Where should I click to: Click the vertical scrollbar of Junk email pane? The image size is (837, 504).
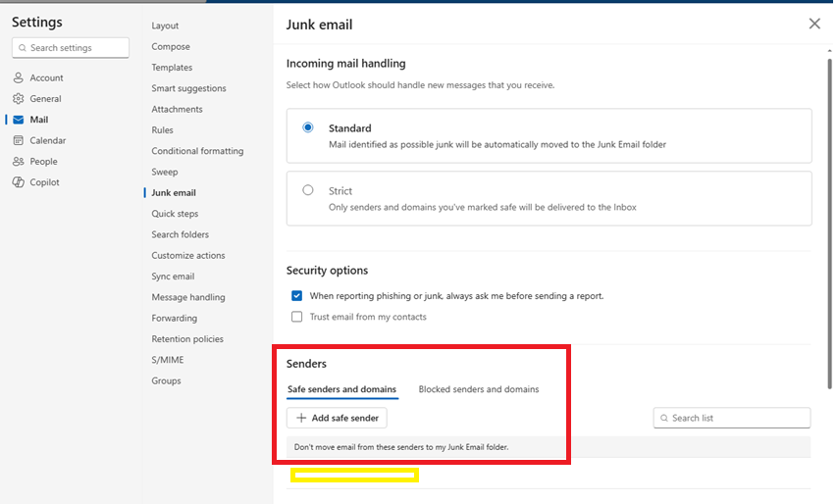tap(829, 224)
